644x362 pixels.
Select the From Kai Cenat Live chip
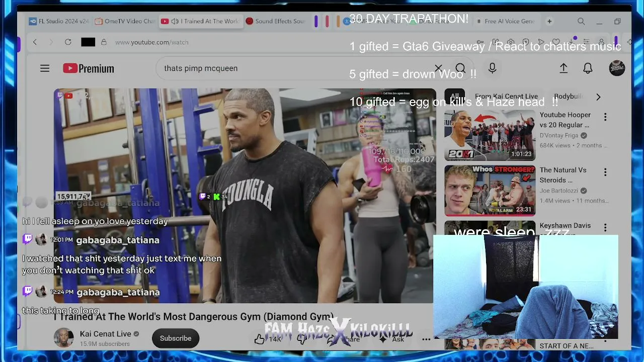click(x=506, y=97)
